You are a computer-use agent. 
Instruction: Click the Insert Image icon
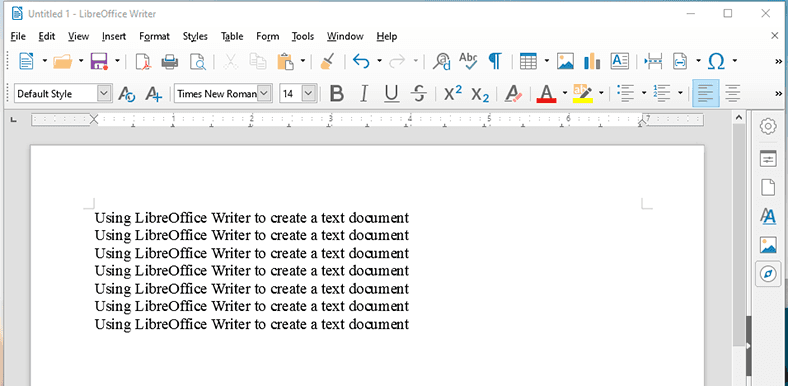(565, 61)
